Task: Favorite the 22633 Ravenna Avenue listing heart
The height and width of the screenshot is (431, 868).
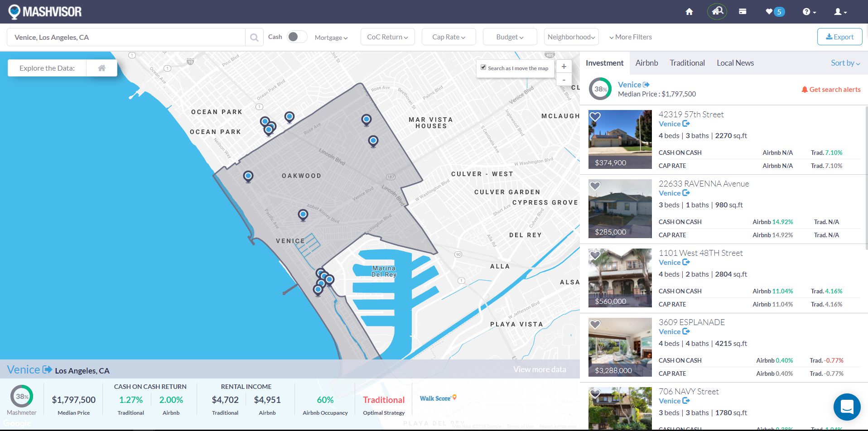Action: pyautogui.click(x=595, y=186)
